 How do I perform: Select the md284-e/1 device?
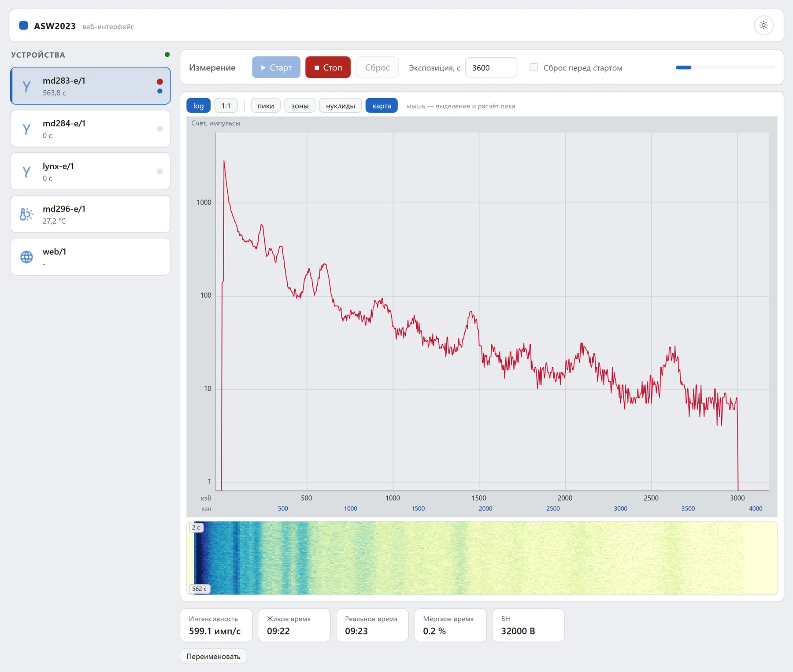pos(90,129)
